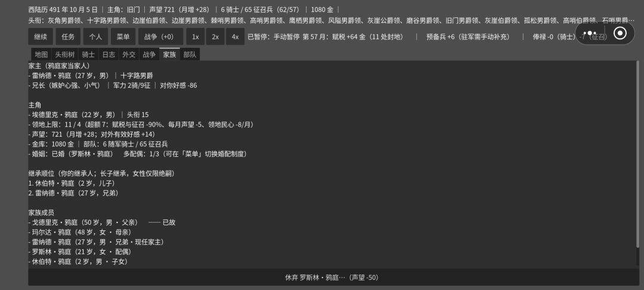Switch to the 骑士 tab

88,54
